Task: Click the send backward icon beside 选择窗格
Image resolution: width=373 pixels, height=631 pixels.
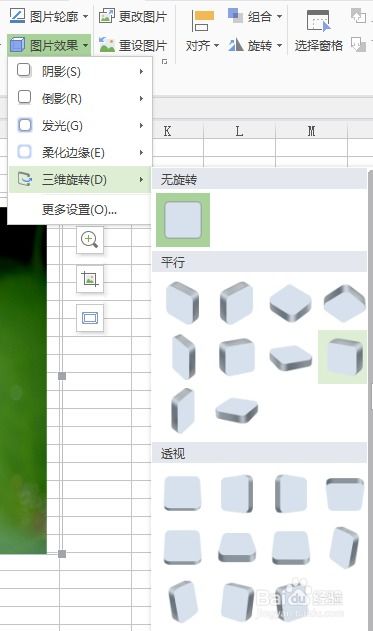Action: click(358, 44)
